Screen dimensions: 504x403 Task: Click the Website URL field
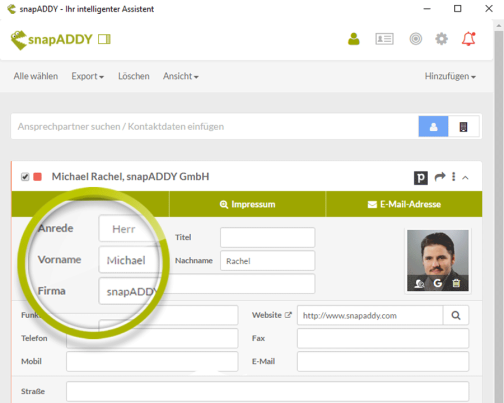tap(370, 315)
